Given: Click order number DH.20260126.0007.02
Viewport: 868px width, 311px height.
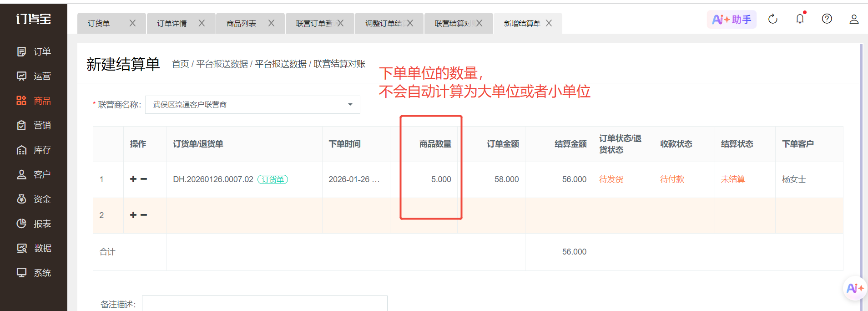Looking at the screenshot, I should point(213,179).
